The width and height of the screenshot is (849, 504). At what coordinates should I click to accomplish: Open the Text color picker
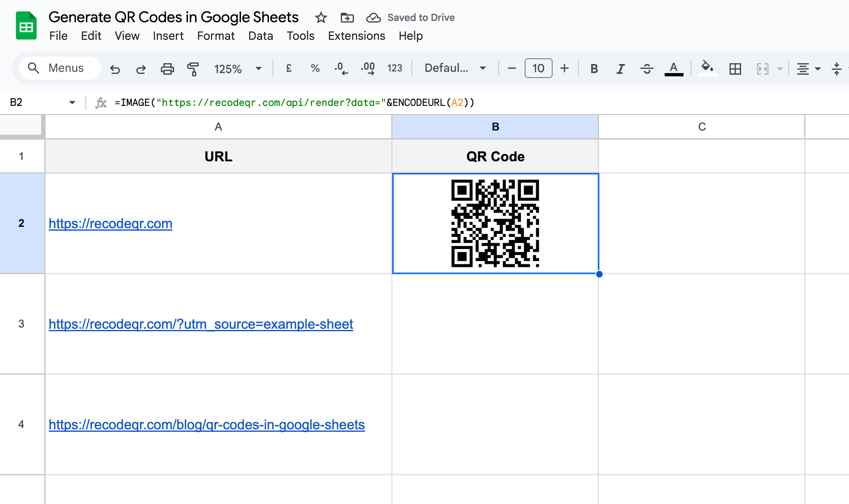pos(673,69)
